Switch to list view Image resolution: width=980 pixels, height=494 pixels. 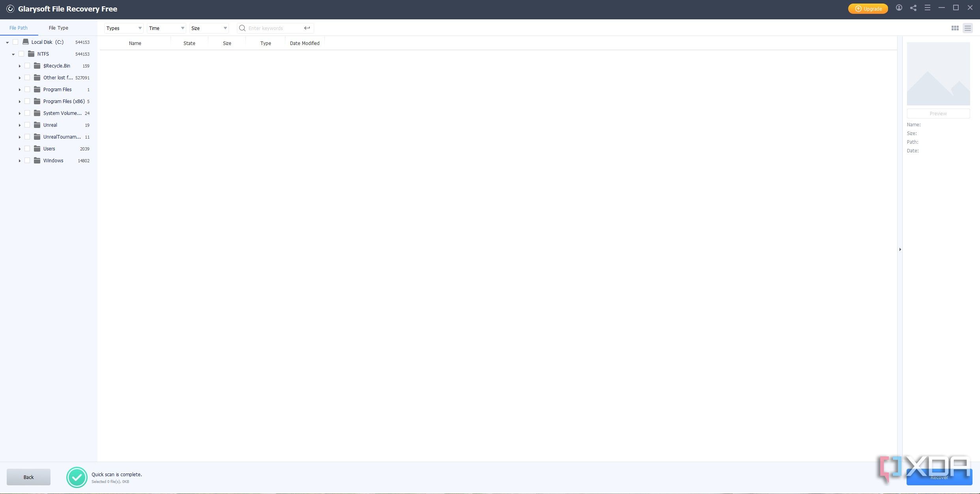click(968, 28)
